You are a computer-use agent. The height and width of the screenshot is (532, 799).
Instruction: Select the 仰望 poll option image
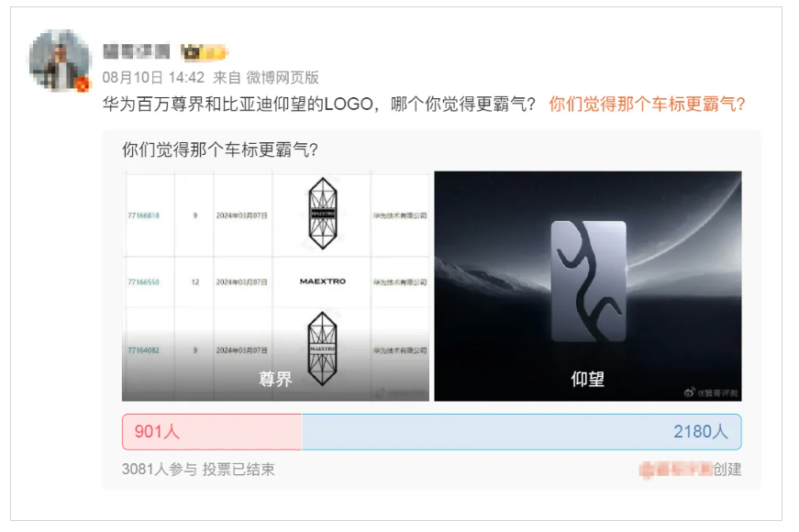coord(588,286)
